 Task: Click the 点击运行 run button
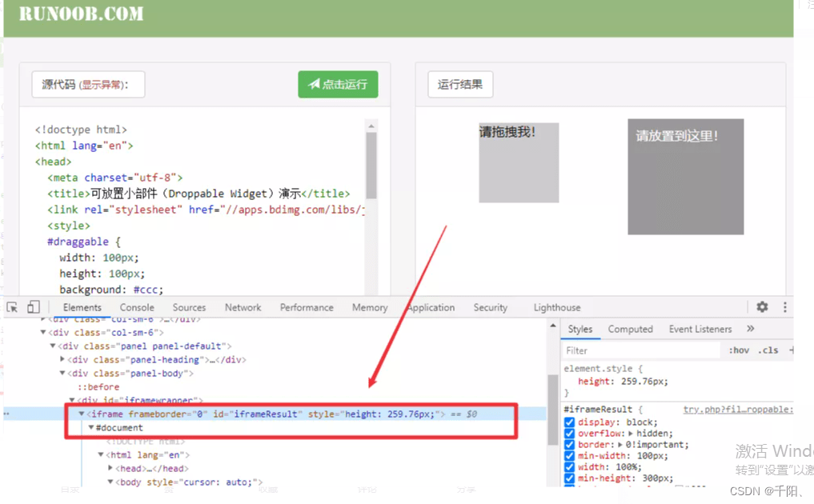[x=338, y=84]
